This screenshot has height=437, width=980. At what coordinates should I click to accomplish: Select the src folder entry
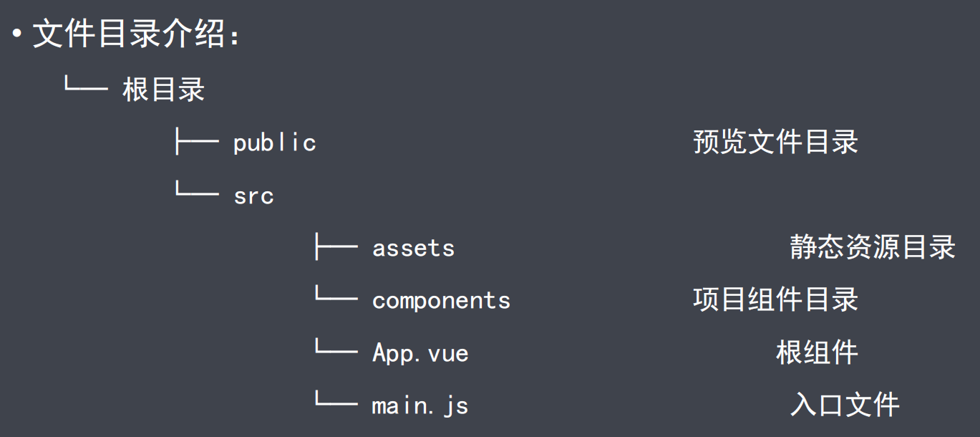click(x=253, y=196)
